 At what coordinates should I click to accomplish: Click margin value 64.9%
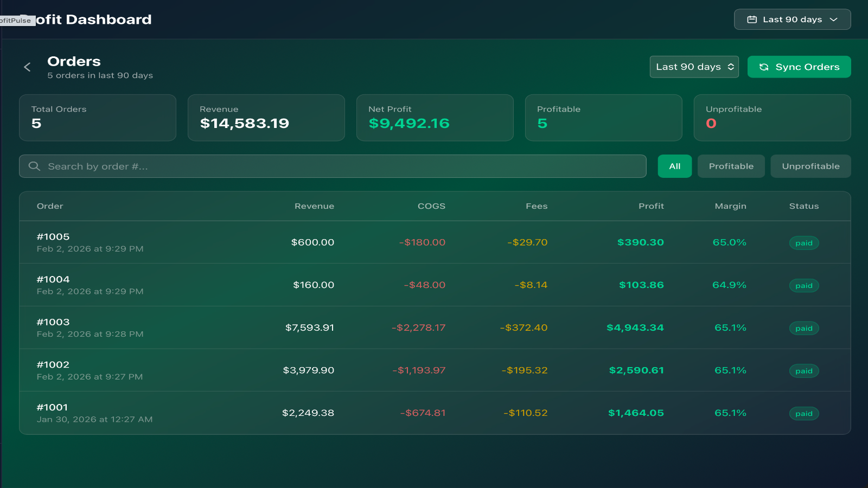pos(730,285)
